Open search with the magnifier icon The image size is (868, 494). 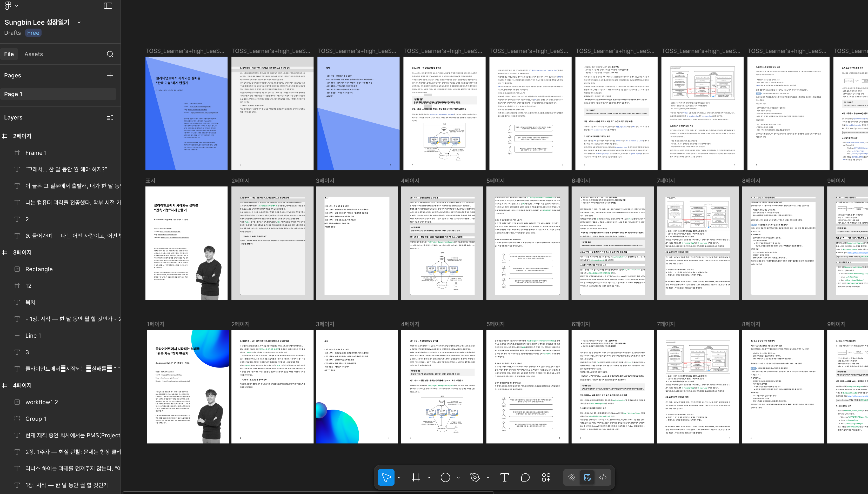[x=110, y=54]
